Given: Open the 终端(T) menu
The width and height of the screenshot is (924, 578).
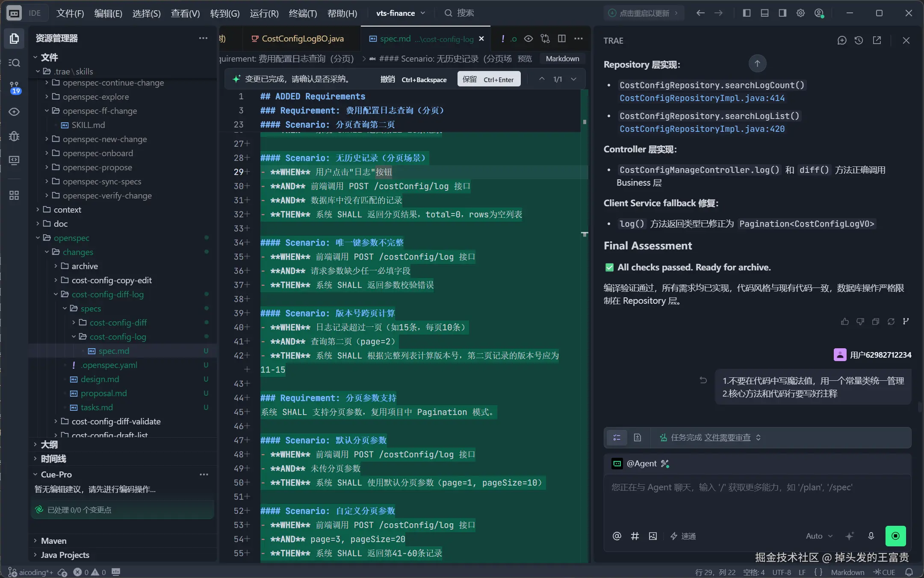Looking at the screenshot, I should click(303, 13).
